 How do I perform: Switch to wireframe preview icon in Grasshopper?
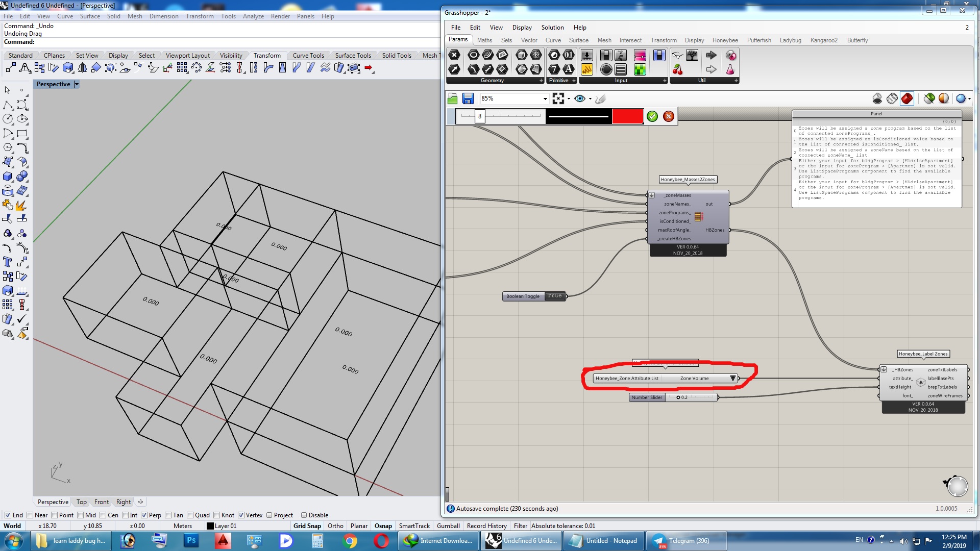click(892, 98)
